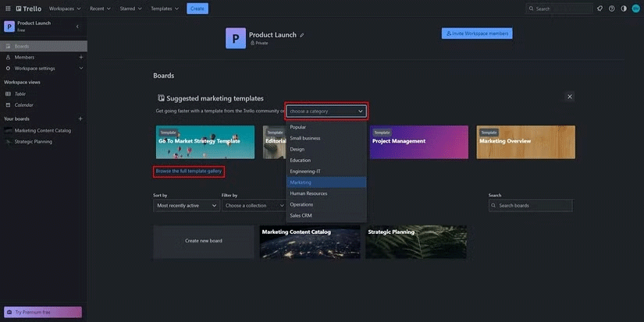Collapse the sidebar with arrow icon
Screen dimensions: 644x322
(77, 27)
